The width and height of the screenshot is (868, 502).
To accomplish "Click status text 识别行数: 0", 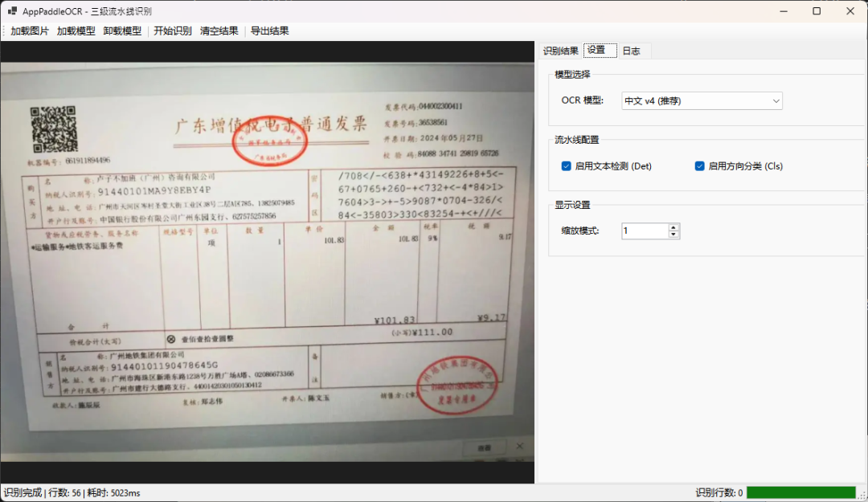I will pos(719,492).
